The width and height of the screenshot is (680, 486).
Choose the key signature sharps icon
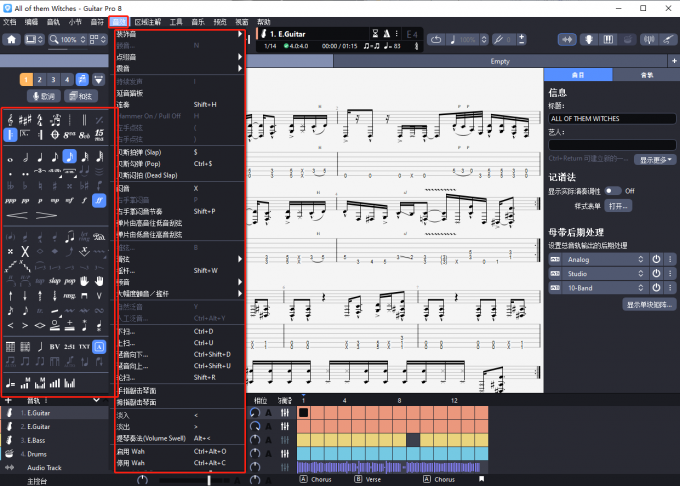click(x=25, y=120)
